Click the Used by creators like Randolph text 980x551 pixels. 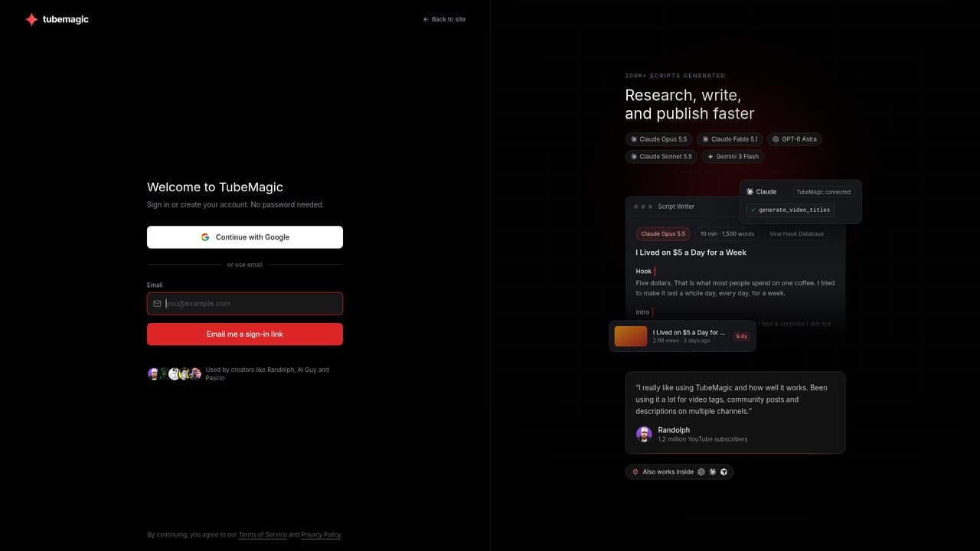267,373
